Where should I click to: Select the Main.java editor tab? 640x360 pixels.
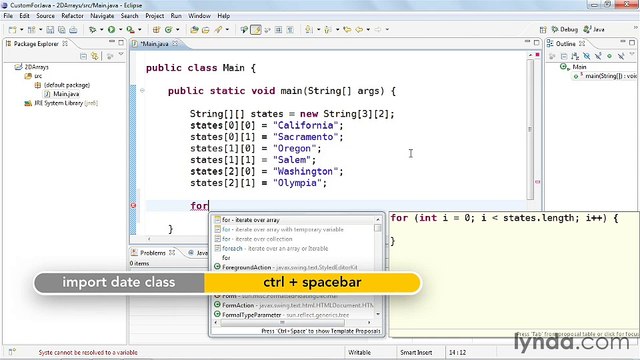(x=154, y=44)
